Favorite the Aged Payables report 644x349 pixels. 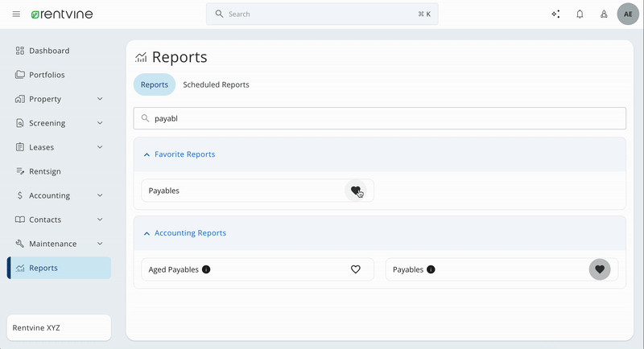pyautogui.click(x=356, y=269)
